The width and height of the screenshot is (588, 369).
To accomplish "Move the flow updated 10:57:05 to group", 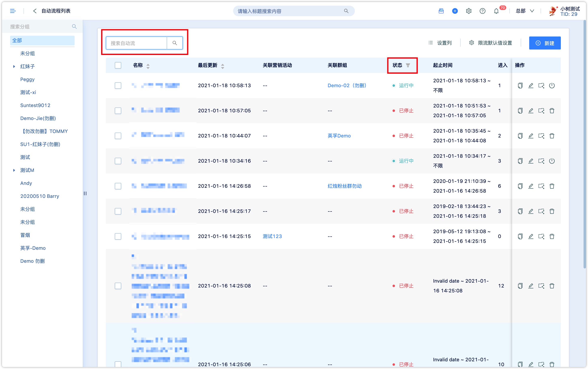I will tap(541, 111).
